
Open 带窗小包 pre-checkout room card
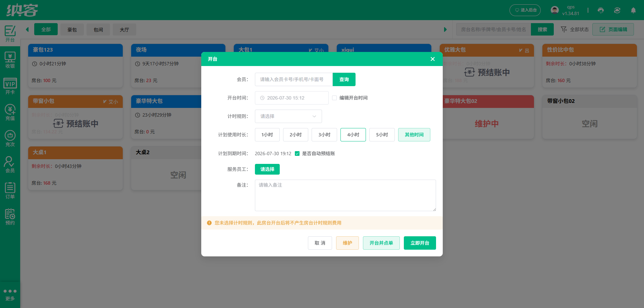(75, 117)
